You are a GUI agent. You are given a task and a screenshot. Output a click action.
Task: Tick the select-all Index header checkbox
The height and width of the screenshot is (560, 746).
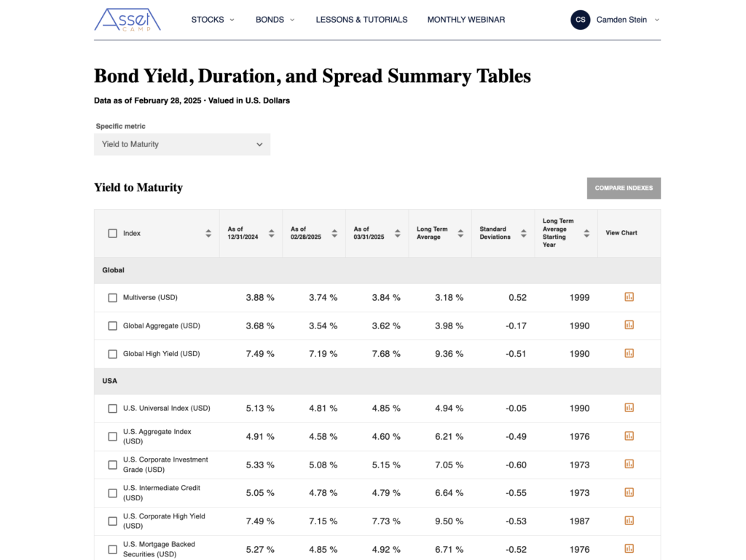(112, 234)
